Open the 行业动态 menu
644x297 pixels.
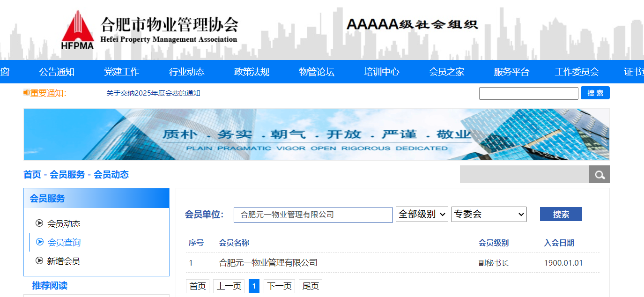pyautogui.click(x=187, y=72)
